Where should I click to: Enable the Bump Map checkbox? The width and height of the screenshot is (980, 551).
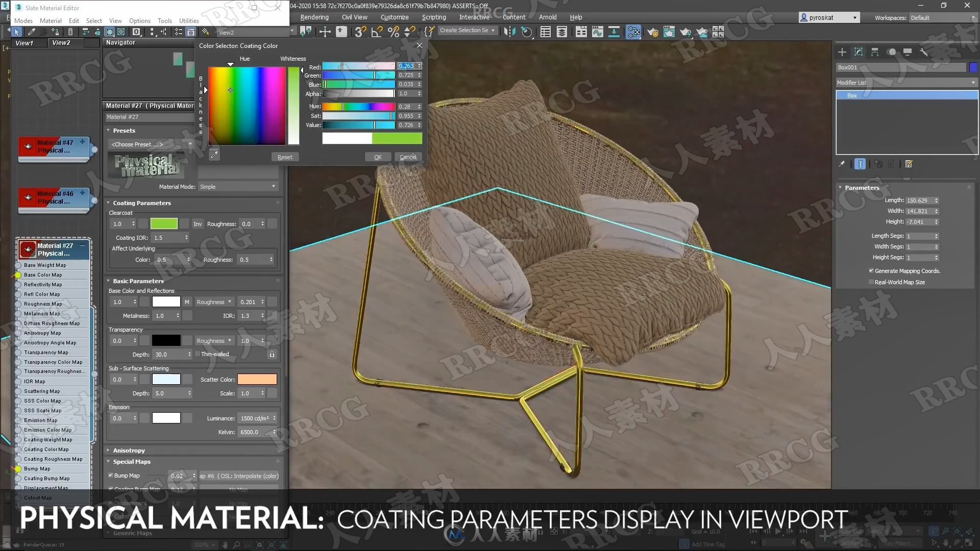[x=110, y=475]
